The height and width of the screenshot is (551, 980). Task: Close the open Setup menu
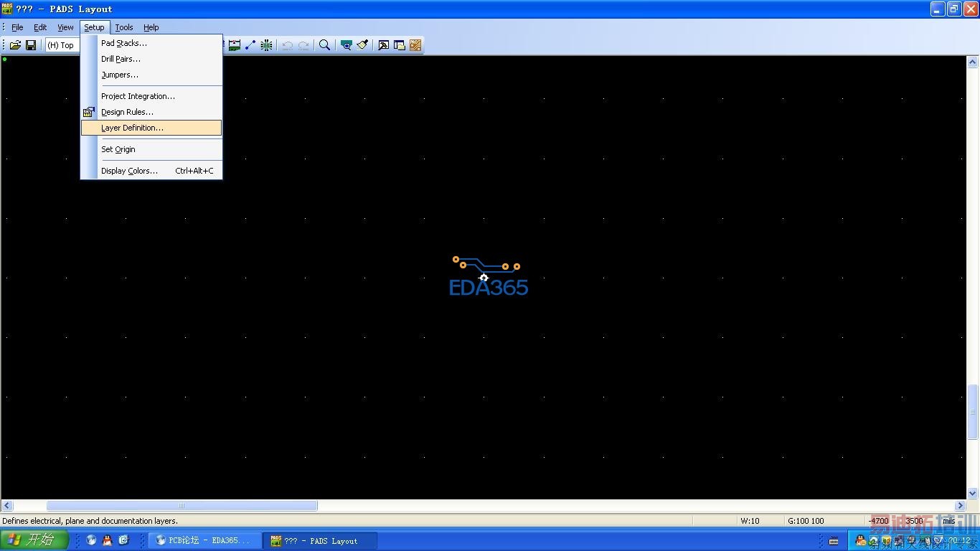[94, 27]
